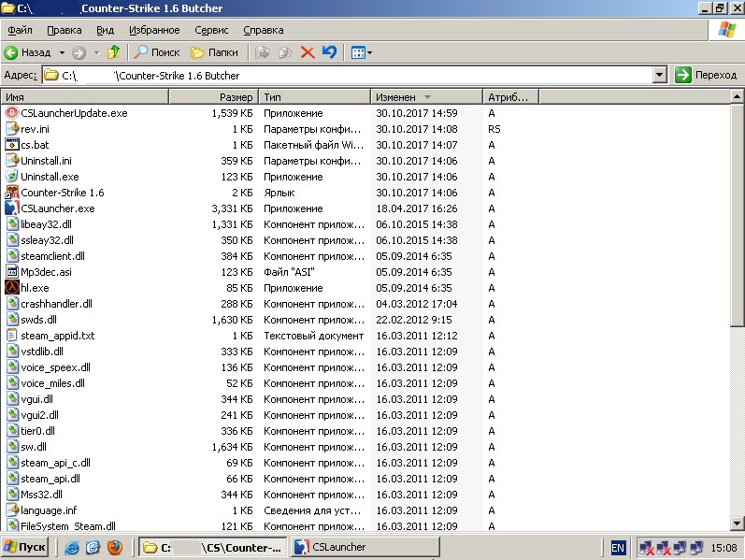Open the Справка menu

[264, 30]
